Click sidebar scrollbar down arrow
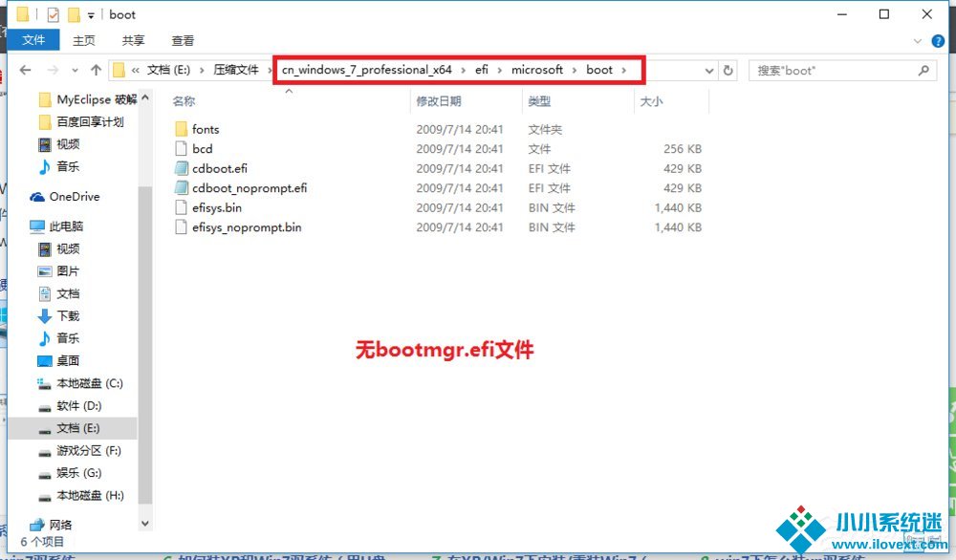Viewport: 956px width, 560px height. (x=145, y=523)
